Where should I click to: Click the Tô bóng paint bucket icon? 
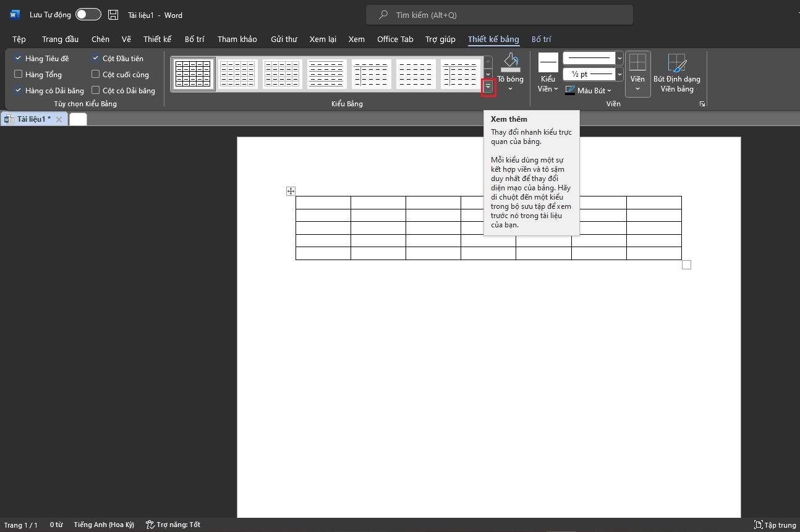pos(510,63)
